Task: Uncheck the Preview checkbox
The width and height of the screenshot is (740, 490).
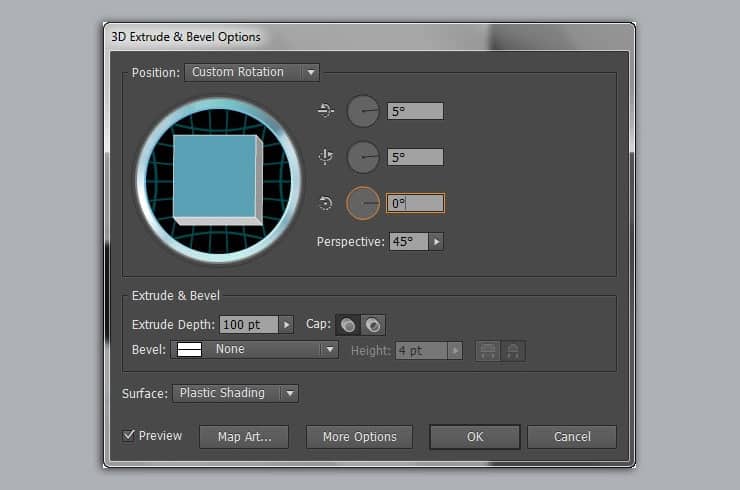Action: pos(128,435)
